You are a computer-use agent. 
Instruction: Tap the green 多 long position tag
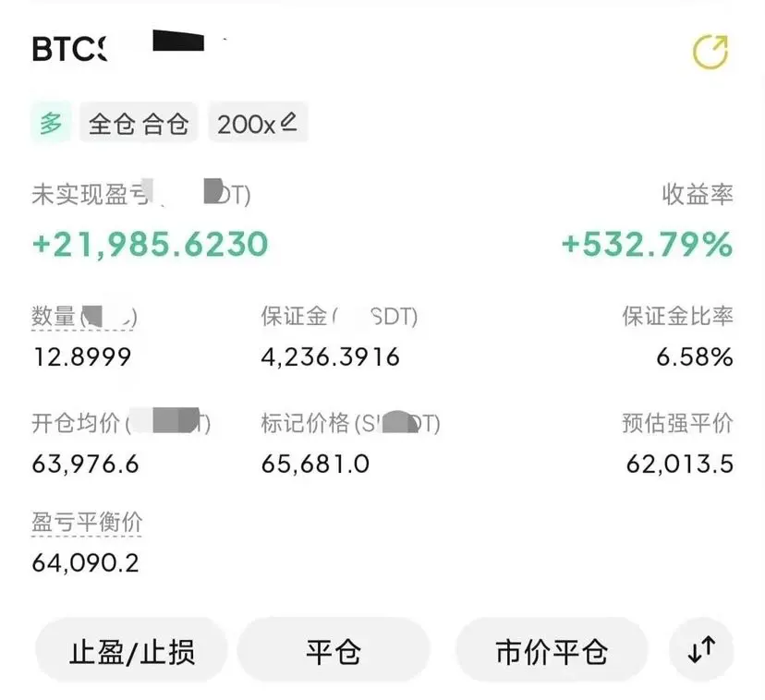click(51, 123)
